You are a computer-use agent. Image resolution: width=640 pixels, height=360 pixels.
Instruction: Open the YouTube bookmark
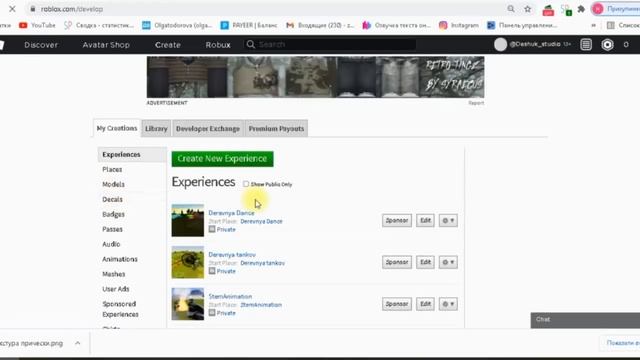click(x=37, y=25)
